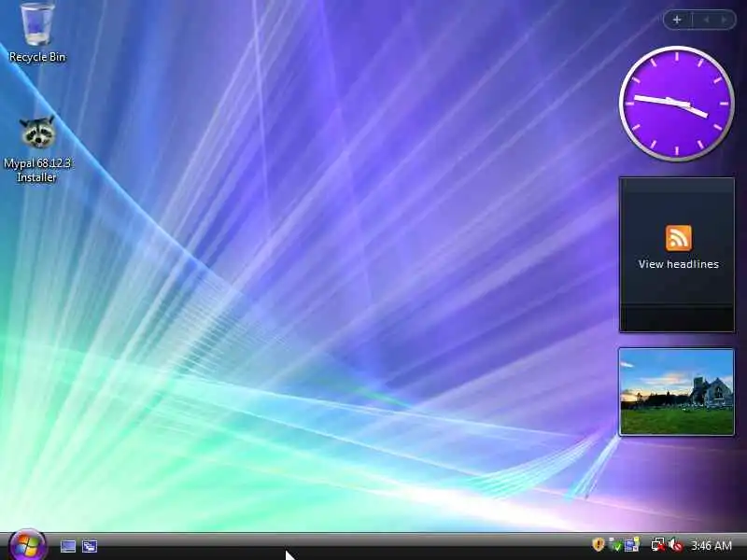Select the Recycle Bin desktop icon
Image resolution: width=747 pixels, height=560 pixels.
36,24
